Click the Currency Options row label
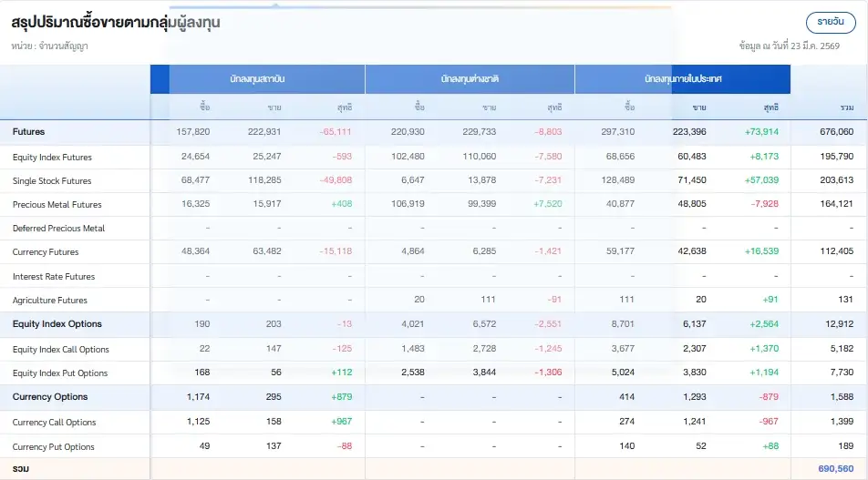 click(50, 397)
